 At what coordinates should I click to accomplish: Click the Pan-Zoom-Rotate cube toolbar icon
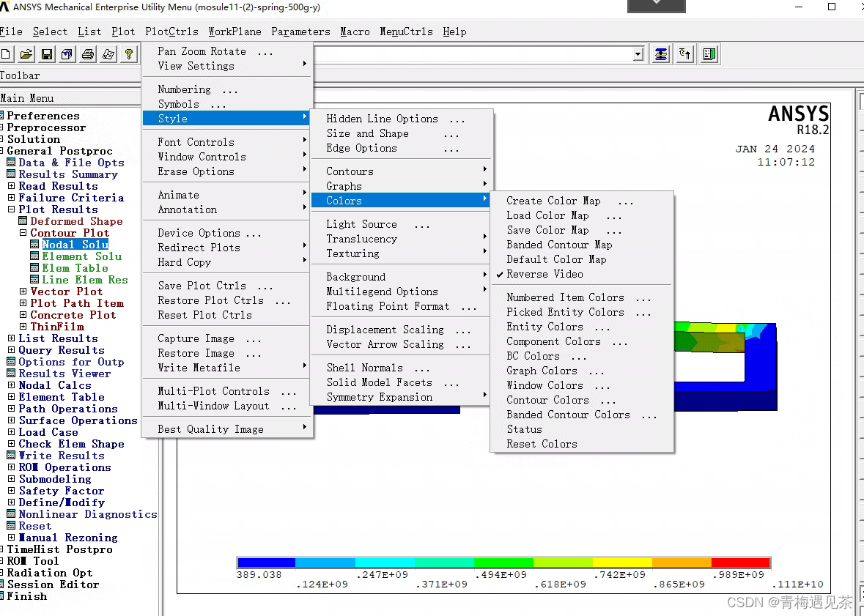(67, 54)
